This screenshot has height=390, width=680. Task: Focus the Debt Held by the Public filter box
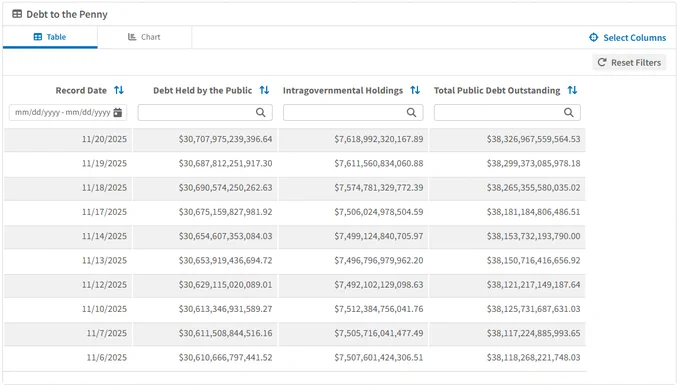[205, 113]
